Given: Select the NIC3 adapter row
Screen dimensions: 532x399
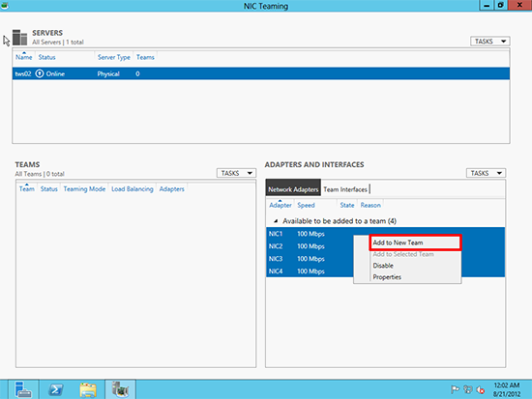Looking at the screenshot, I should click(385, 259).
